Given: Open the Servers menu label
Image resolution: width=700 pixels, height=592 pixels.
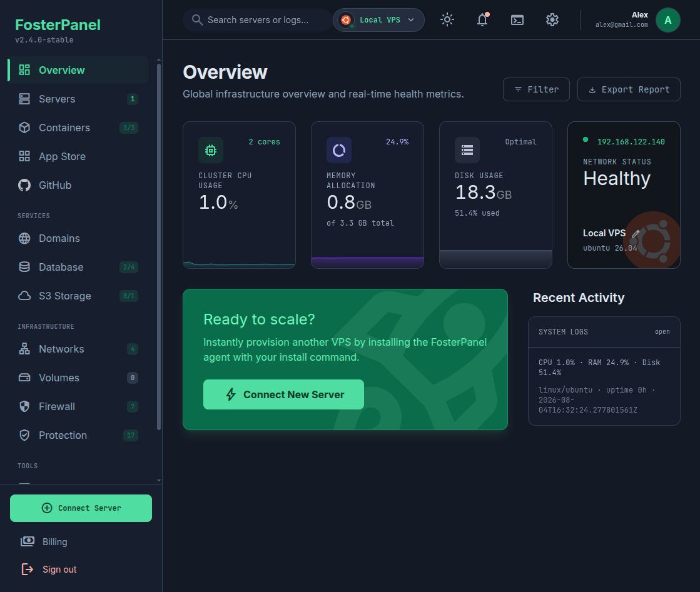Looking at the screenshot, I should tap(57, 99).
